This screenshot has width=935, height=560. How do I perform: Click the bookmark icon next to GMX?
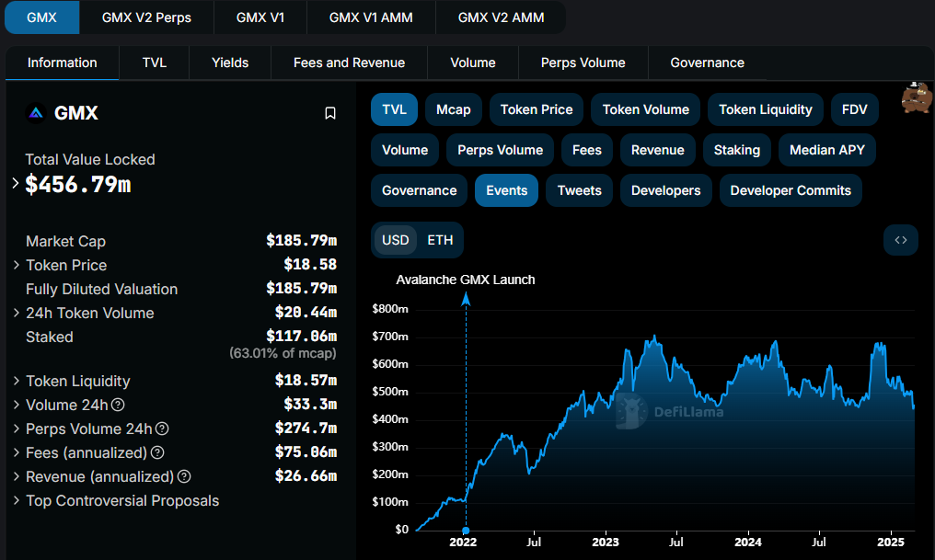tap(330, 113)
